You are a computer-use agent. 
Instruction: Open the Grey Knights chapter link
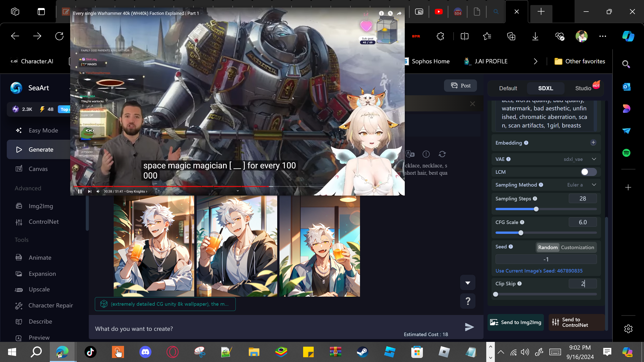[137, 192]
